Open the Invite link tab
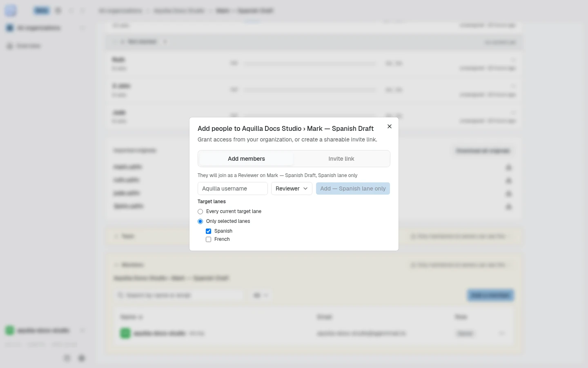Screen dimensions: 588x368 341,159
